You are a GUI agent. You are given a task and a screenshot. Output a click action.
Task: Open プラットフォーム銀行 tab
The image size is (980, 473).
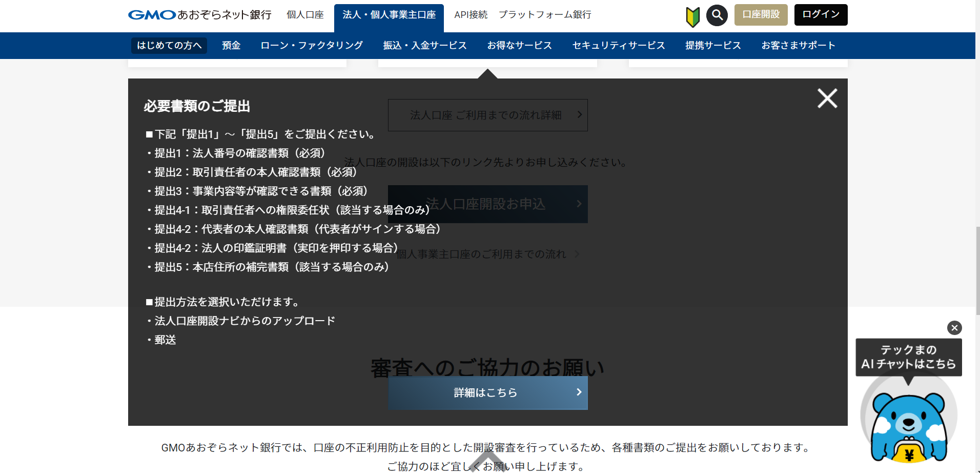(x=545, y=15)
